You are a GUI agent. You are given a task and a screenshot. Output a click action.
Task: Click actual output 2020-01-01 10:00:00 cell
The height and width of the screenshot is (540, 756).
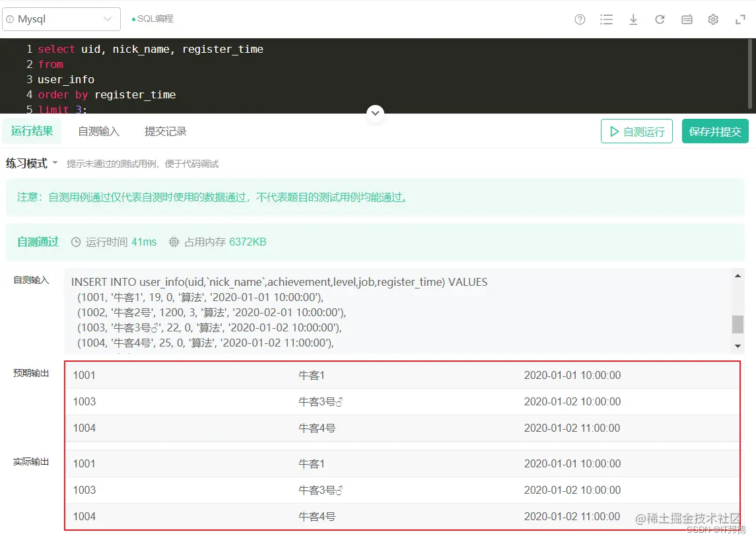[x=572, y=463]
